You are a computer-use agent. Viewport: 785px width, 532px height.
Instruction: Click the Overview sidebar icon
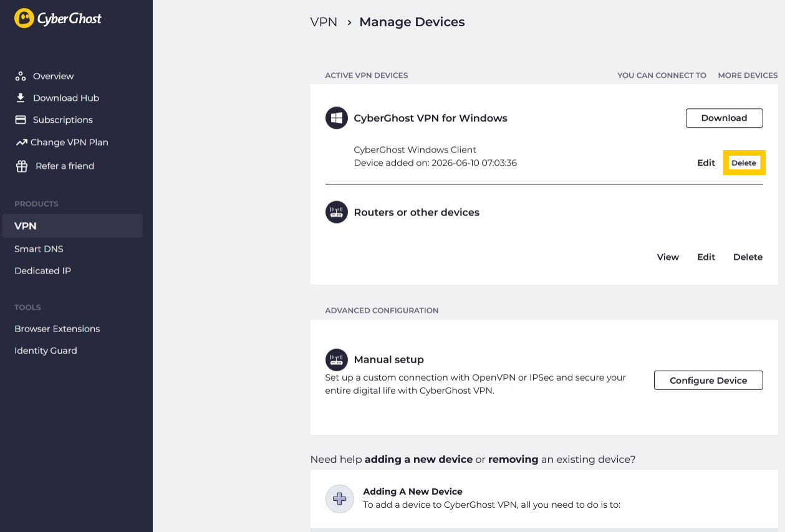coord(21,76)
